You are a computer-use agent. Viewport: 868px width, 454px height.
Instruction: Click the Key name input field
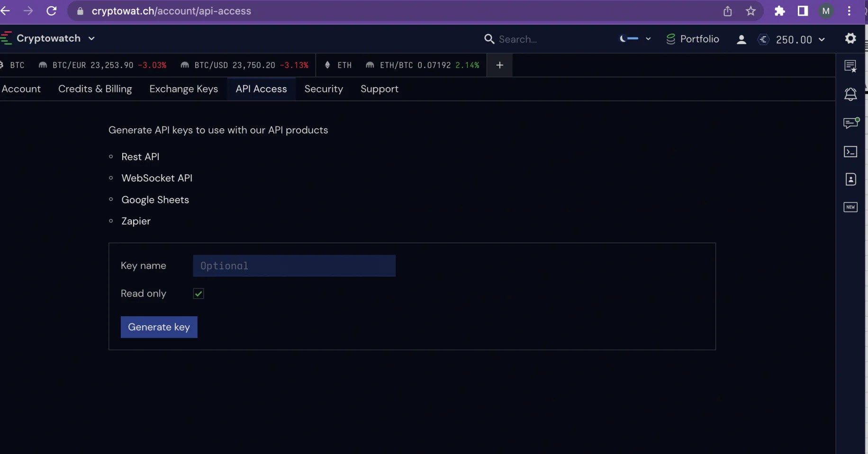coord(294,266)
